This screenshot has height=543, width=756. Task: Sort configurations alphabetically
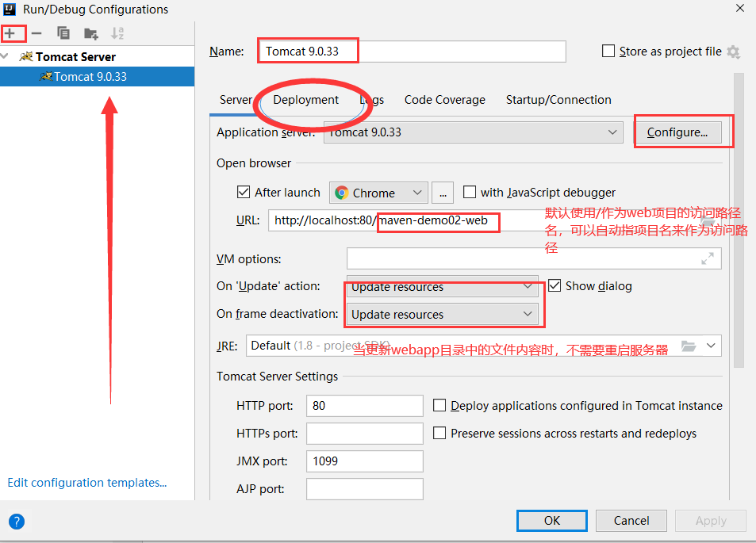click(x=117, y=33)
